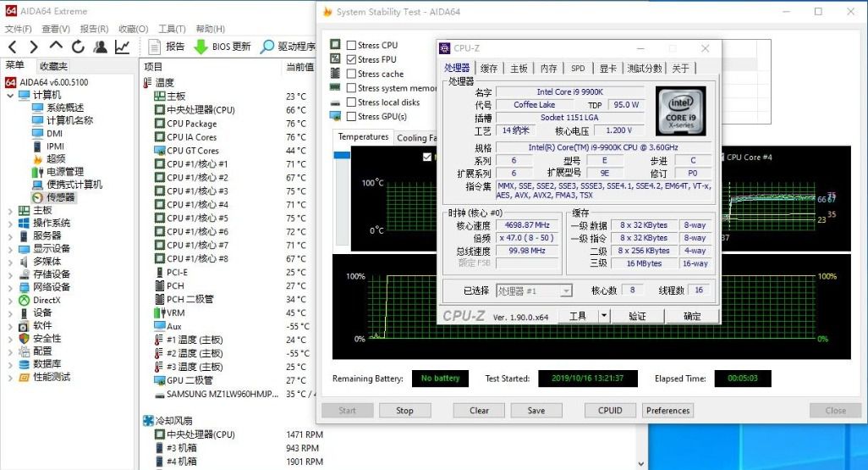The image size is (868, 470).
Task: Click the user profile icon in toolbar
Action: coord(101,47)
